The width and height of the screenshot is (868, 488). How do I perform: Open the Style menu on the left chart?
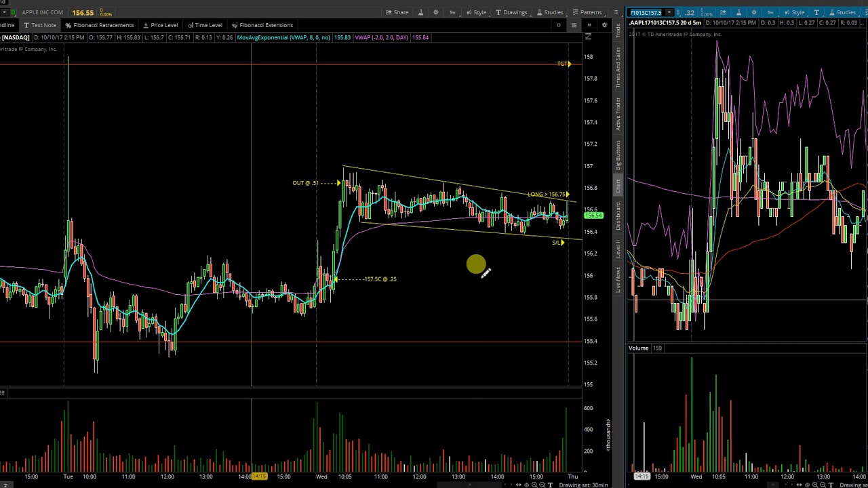475,12
